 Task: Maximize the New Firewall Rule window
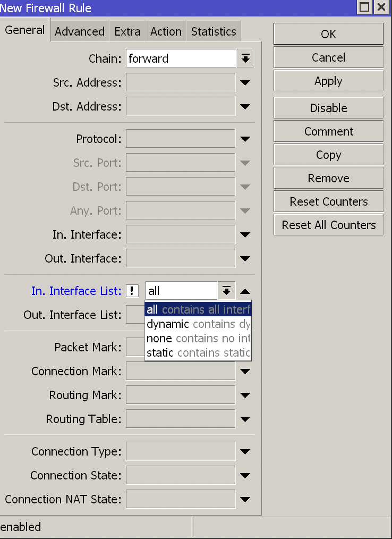tap(364, 7)
